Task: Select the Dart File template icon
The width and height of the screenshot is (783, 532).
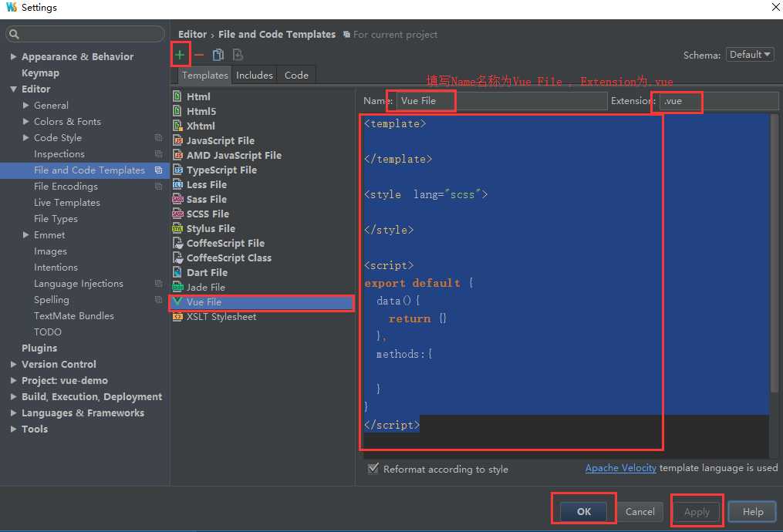Action: (177, 272)
